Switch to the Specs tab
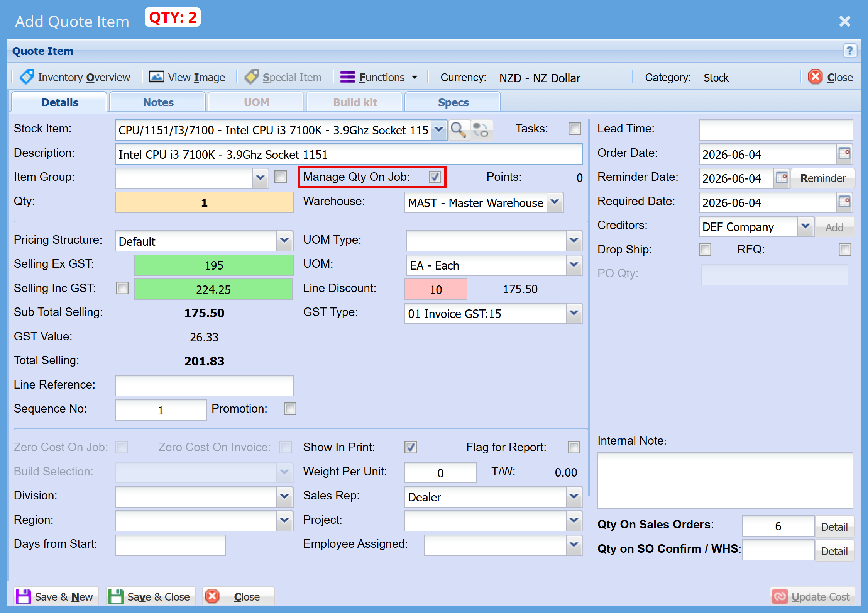 click(453, 102)
